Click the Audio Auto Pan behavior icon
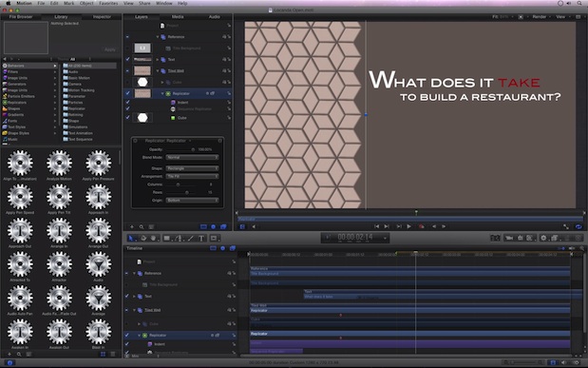 (x=20, y=299)
